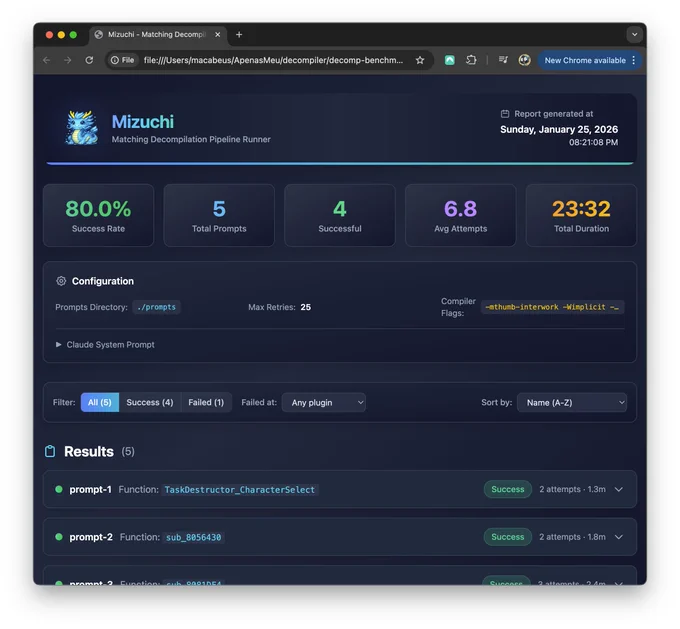Select the All (5) filter
680x629 pixels.
(x=100, y=403)
